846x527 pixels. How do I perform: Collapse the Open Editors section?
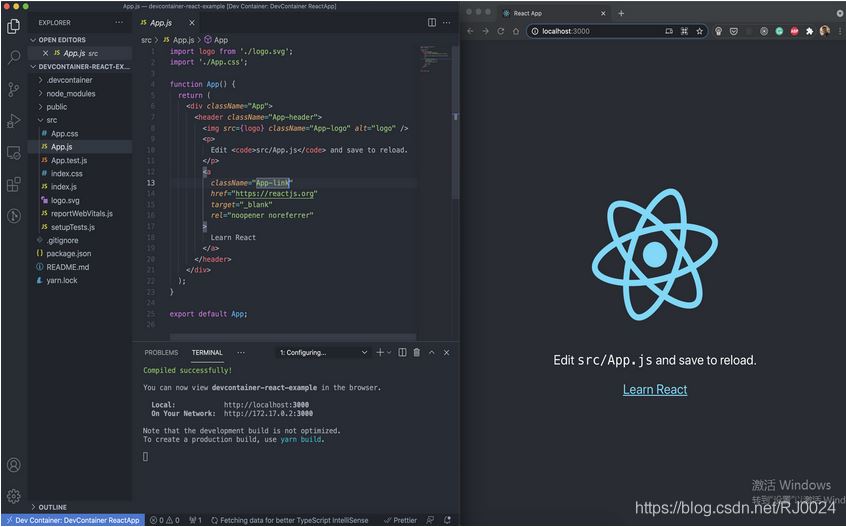click(63, 39)
